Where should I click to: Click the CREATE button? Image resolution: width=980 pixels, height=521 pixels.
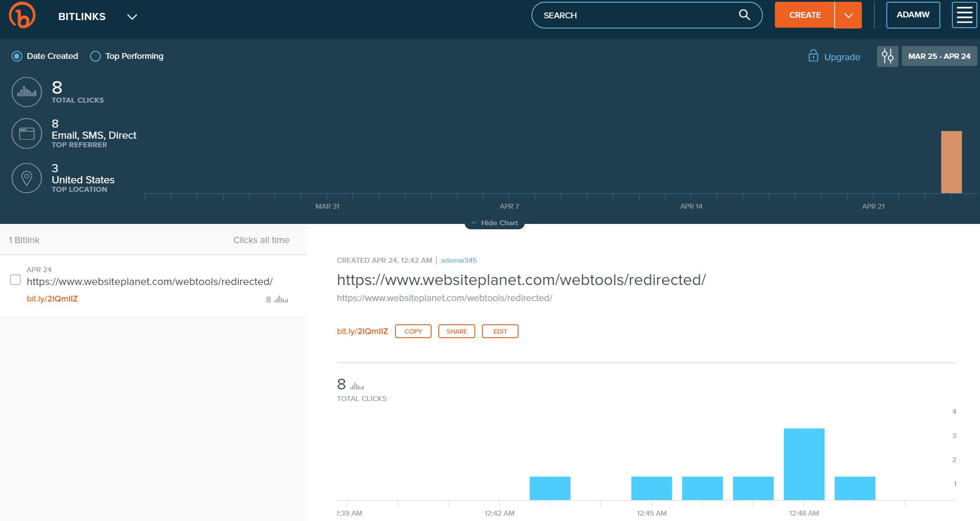[805, 15]
